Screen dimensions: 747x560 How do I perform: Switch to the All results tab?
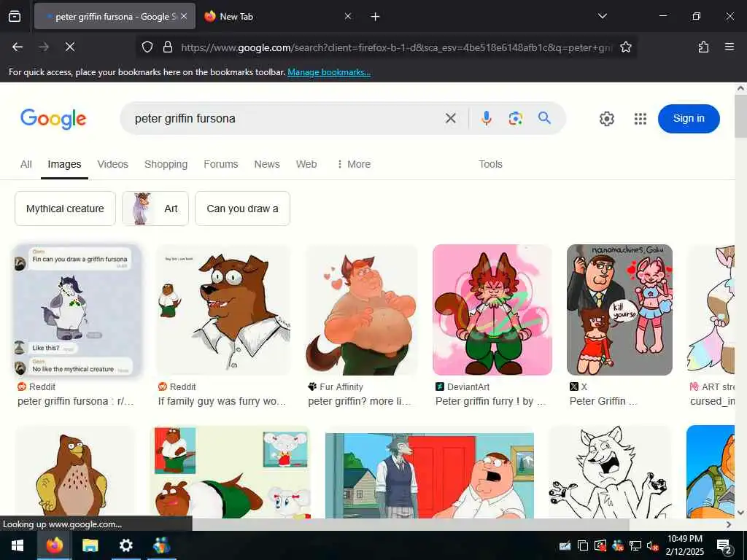[26, 164]
